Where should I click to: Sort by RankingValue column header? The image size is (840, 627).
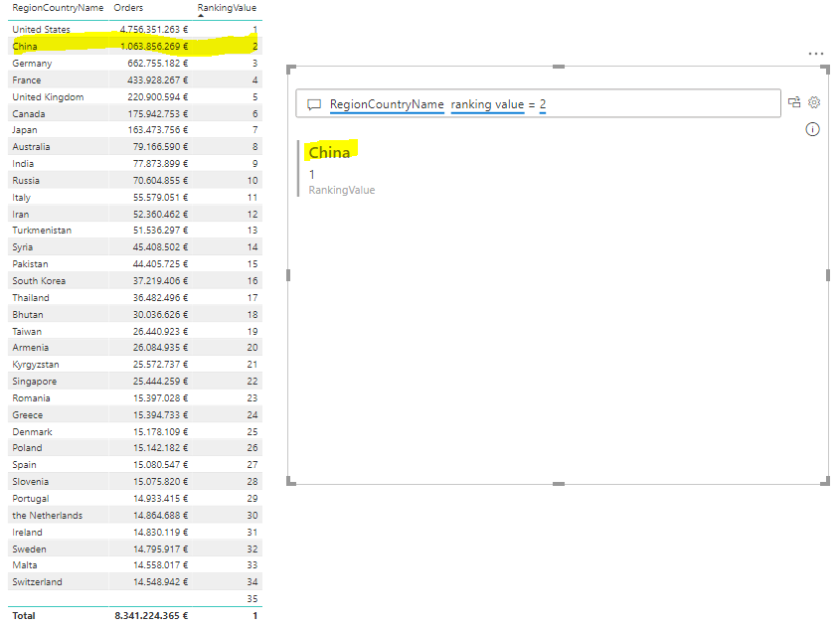(227, 8)
